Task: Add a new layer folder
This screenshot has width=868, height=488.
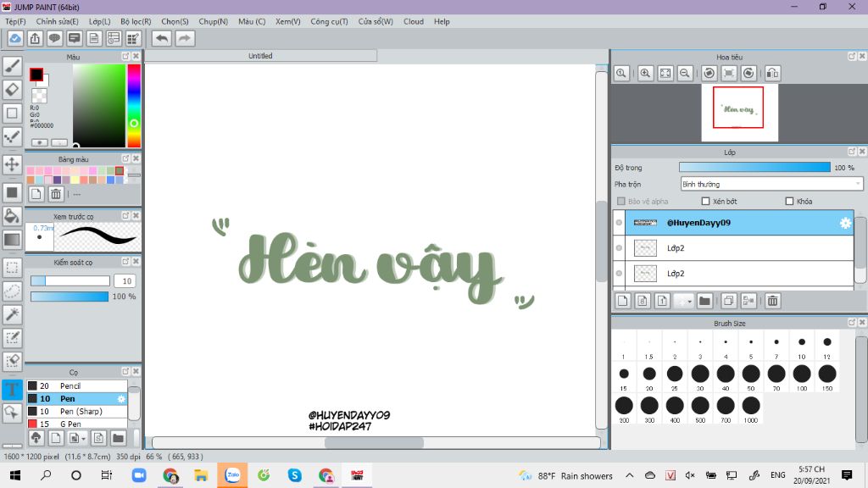Action: click(x=704, y=301)
